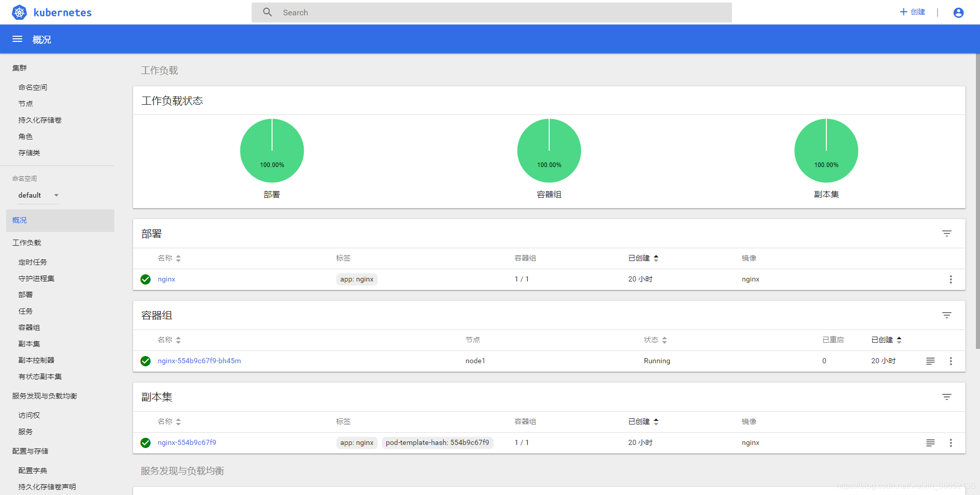980x495 pixels.
Task: Open the hamburger navigation menu
Action: click(17, 39)
